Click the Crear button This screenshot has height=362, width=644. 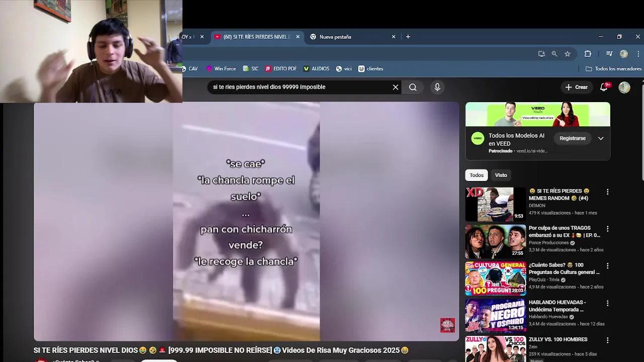[x=577, y=87]
